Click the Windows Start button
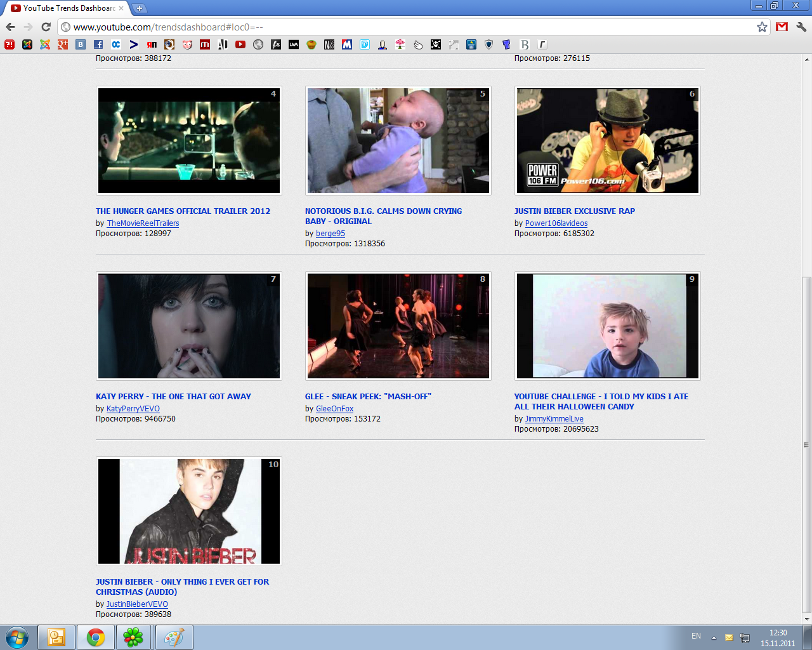812x650 pixels. coord(17,637)
